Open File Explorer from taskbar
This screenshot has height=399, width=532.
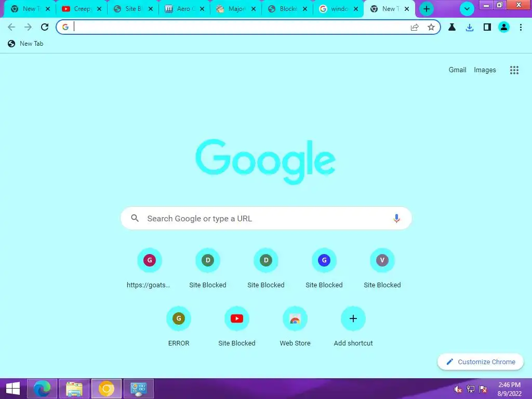[x=74, y=389]
